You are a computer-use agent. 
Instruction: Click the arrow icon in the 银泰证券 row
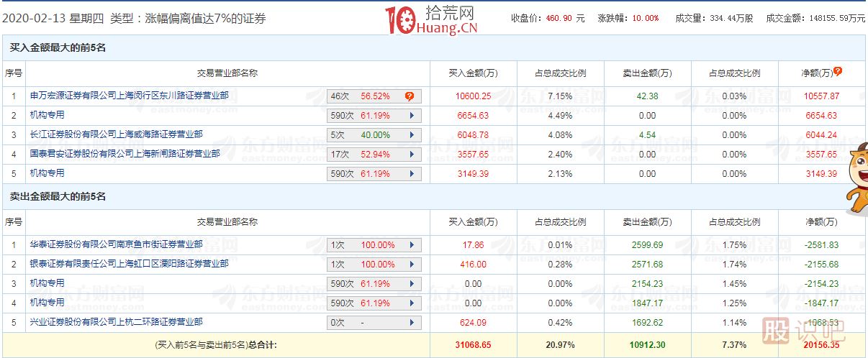[x=411, y=265]
